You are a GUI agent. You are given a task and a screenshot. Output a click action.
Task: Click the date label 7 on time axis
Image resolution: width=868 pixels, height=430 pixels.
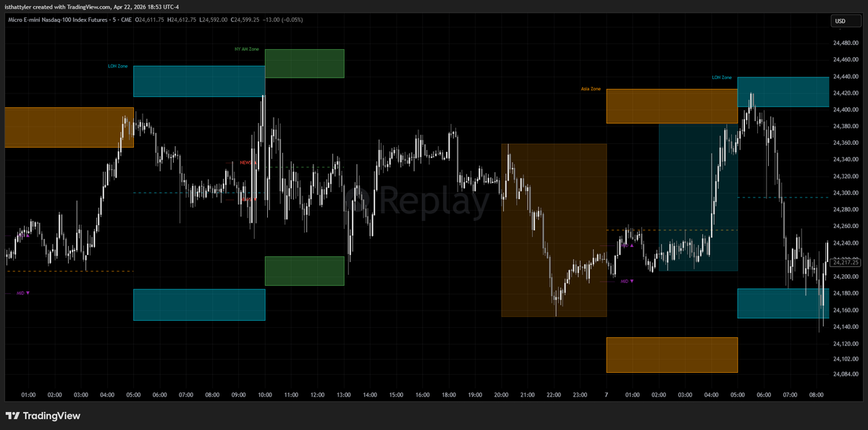coord(606,395)
